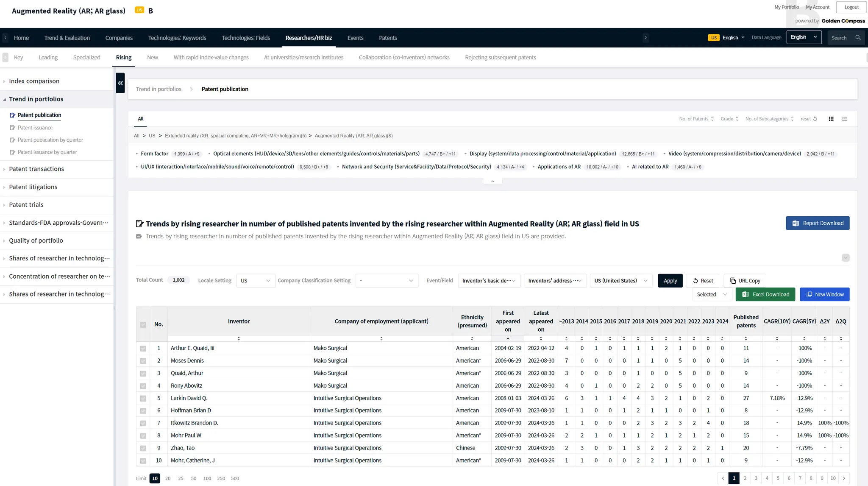Screen dimensions: 868x486
Task: Collapse category panel with upward chevron
Action: coord(492,181)
